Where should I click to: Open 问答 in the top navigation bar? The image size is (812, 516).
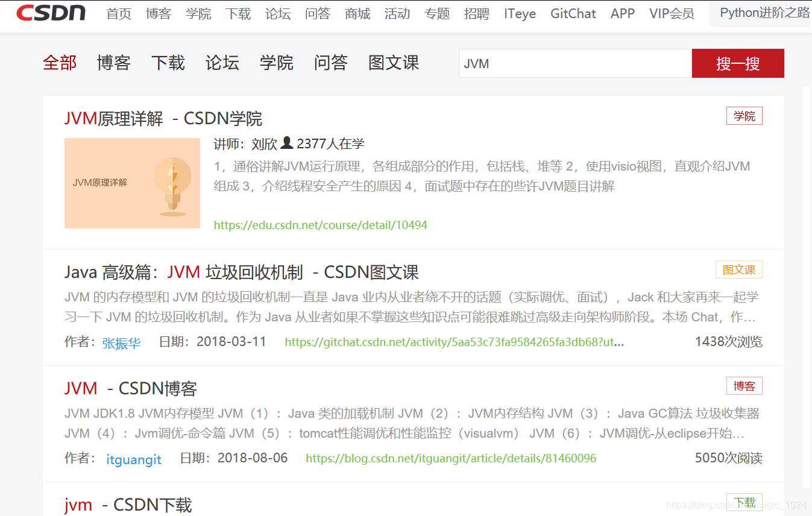click(x=318, y=13)
